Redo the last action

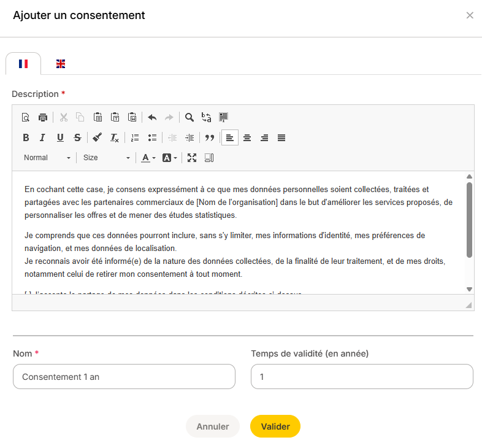[169, 117]
